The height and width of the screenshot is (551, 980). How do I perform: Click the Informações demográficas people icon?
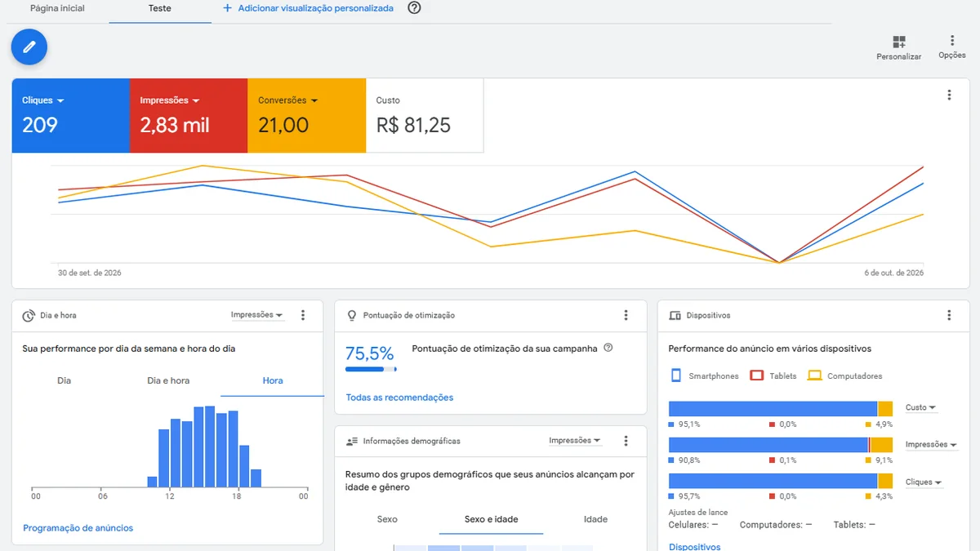(352, 441)
